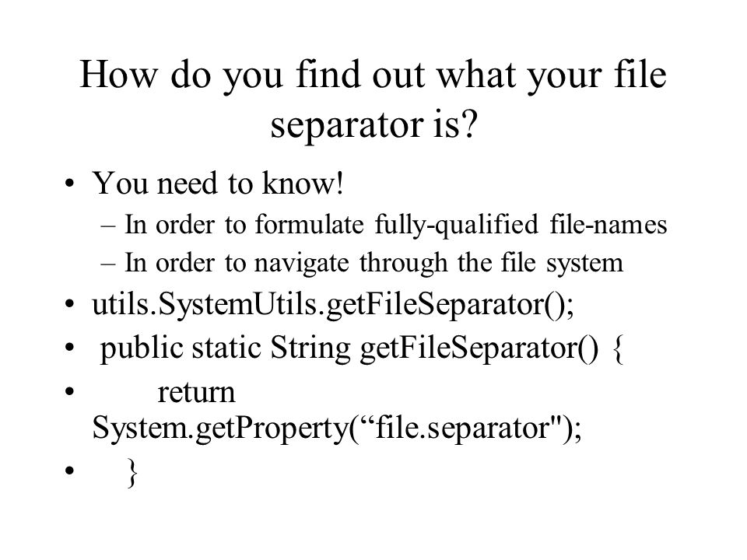The width and height of the screenshot is (747, 560).
Task: Click the slide title 'How do you find out'
Action: [x=373, y=75]
